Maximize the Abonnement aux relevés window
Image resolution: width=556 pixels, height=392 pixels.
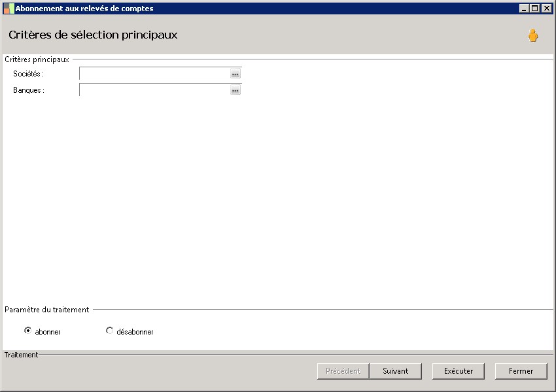coord(535,8)
